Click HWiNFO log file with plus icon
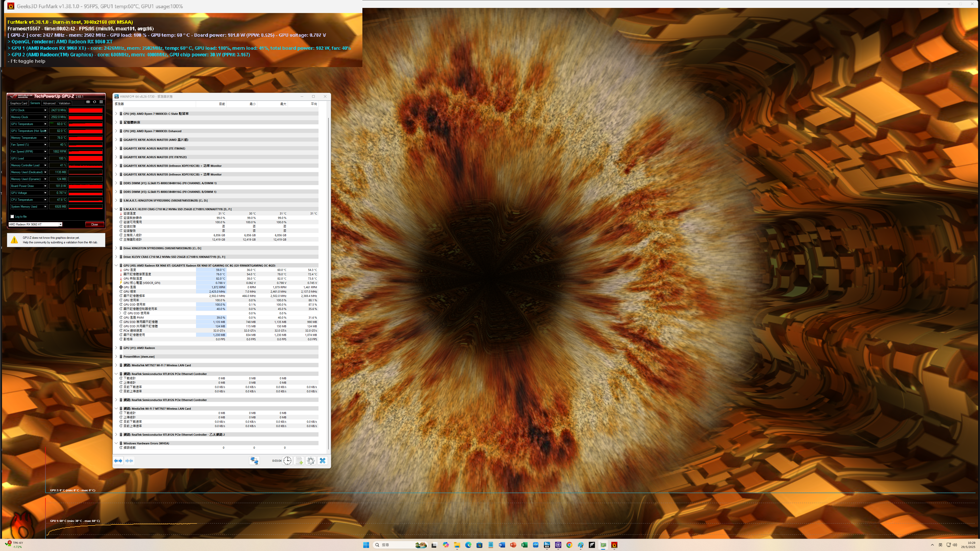Image resolution: width=980 pixels, height=551 pixels. (x=299, y=460)
